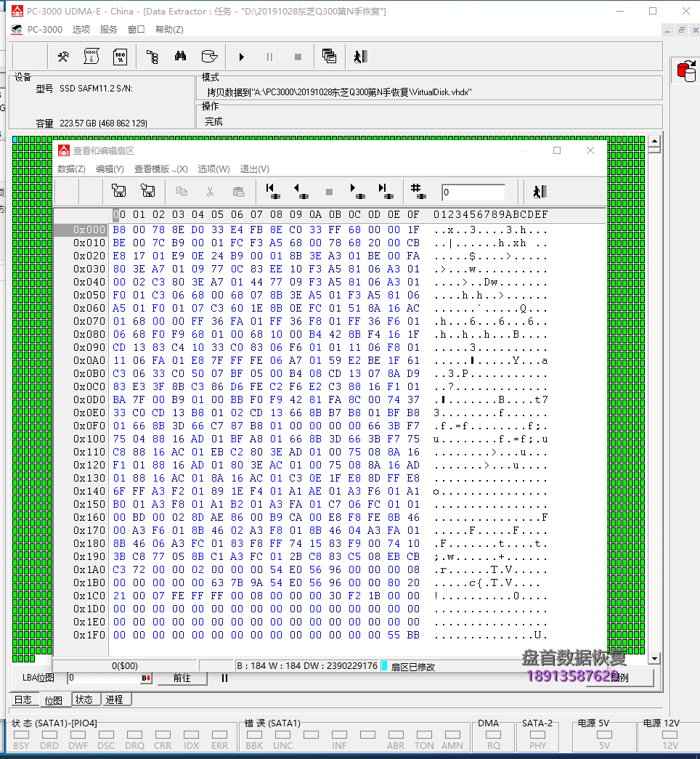Click the 前往 button

click(x=182, y=678)
